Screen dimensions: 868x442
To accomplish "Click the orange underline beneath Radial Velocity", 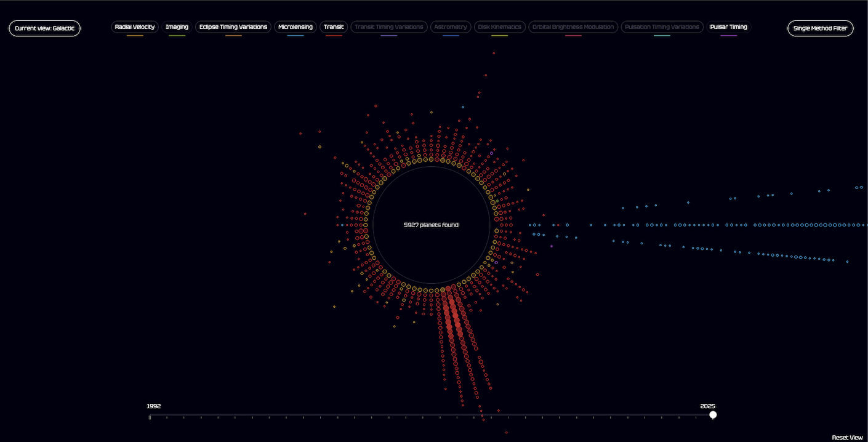I will [x=135, y=36].
